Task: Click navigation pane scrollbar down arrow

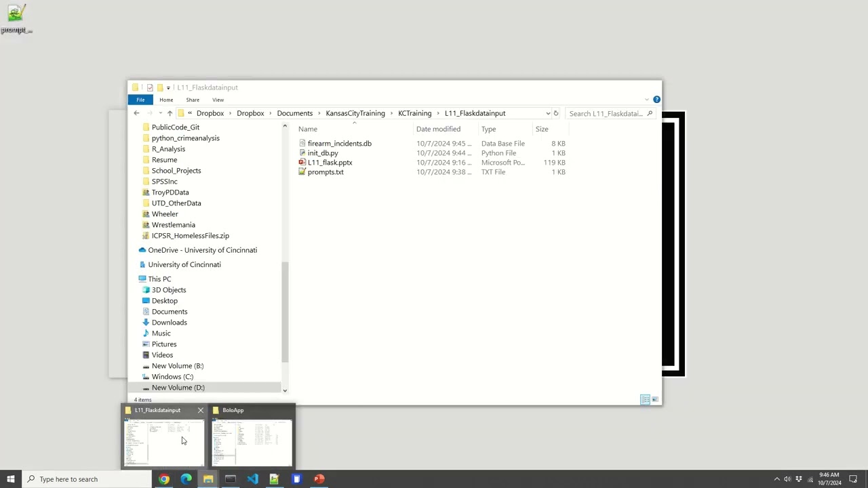Action: point(285,390)
